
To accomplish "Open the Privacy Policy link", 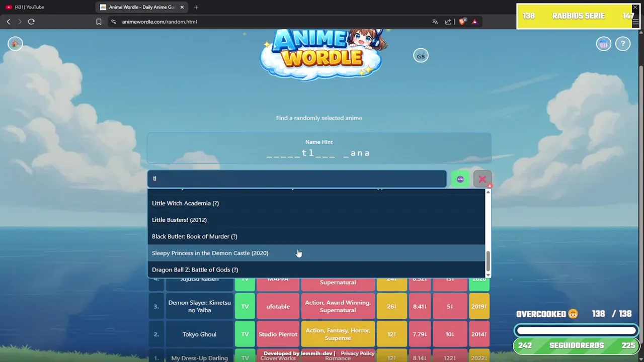I will [358, 353].
